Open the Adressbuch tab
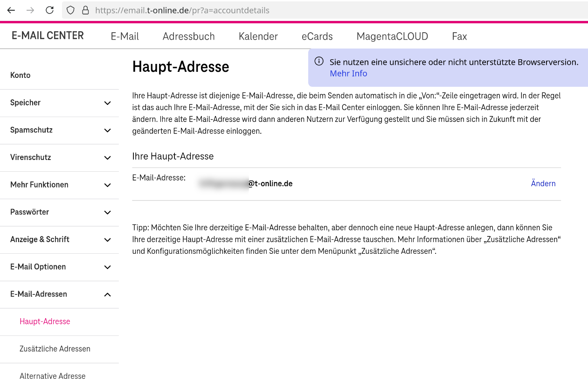The height and width of the screenshot is (383, 588). [188, 36]
